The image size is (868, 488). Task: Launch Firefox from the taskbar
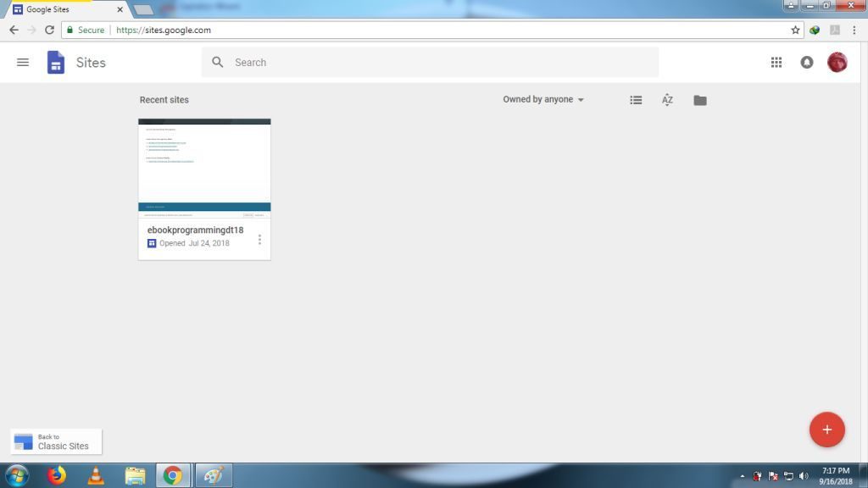point(56,476)
